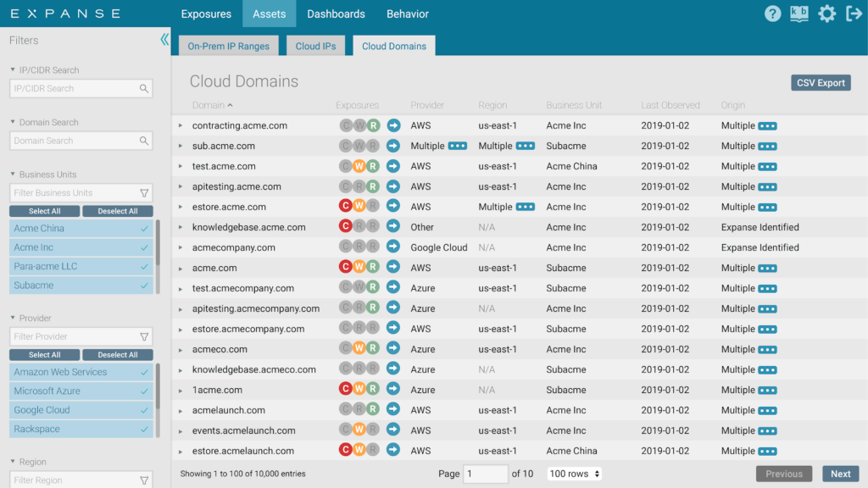
Task: Toggle the Google Cloud provider filter
Action: [81, 410]
